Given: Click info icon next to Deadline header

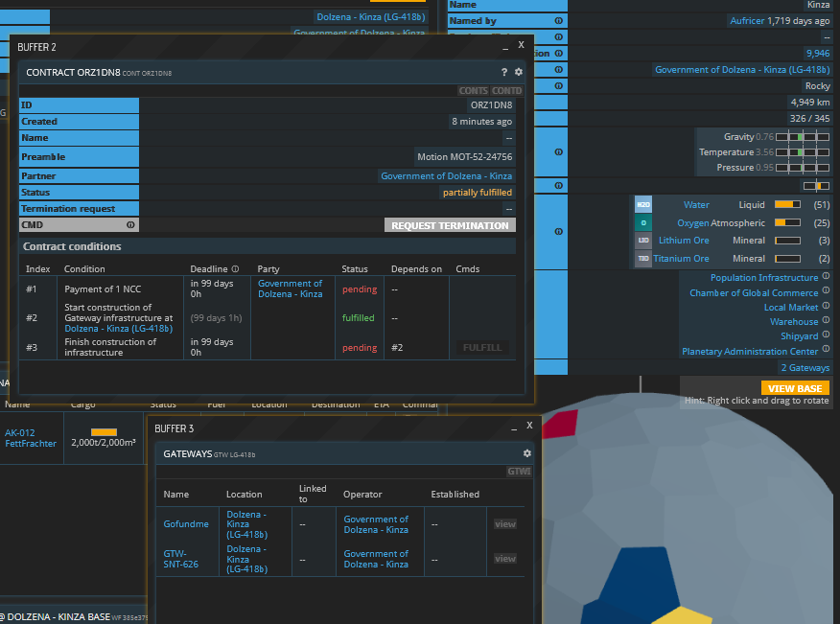Looking at the screenshot, I should point(238,269).
